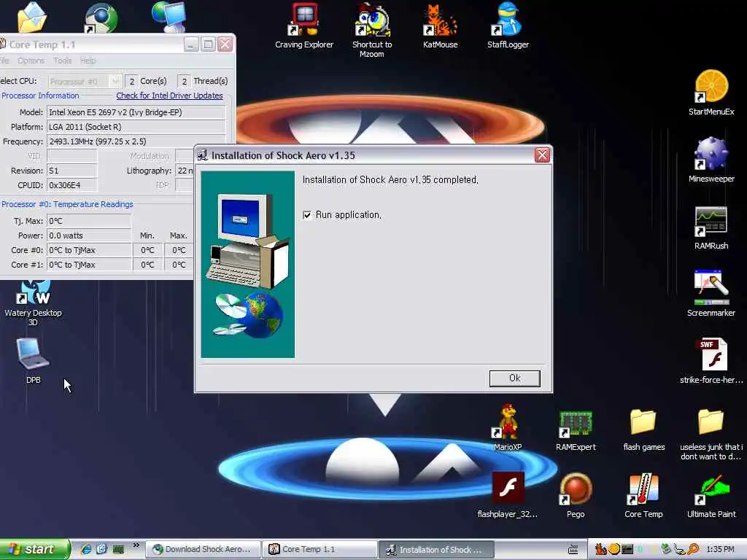
Task: Click the cat icon in system tray
Action: (x=600, y=549)
